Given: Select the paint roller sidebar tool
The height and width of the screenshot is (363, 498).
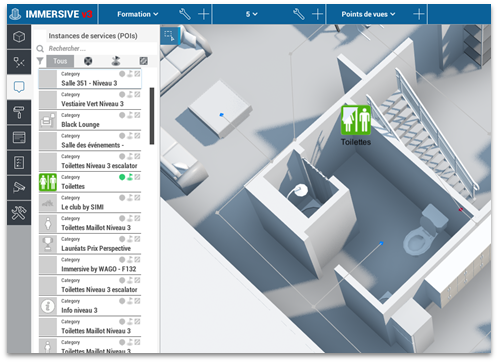Looking at the screenshot, I should [x=19, y=112].
